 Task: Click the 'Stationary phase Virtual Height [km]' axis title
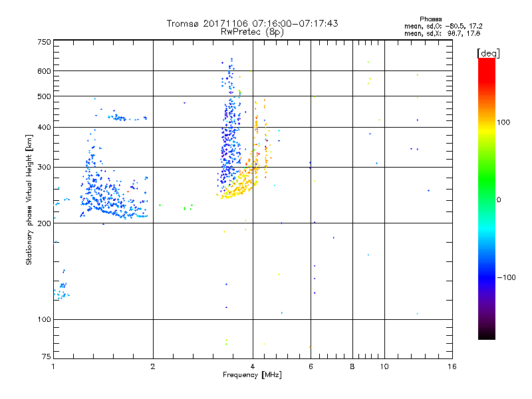pos(29,199)
